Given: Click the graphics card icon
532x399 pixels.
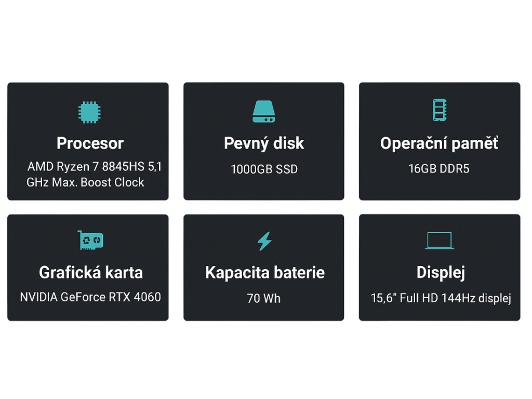Looking at the screenshot, I should 90,240.
